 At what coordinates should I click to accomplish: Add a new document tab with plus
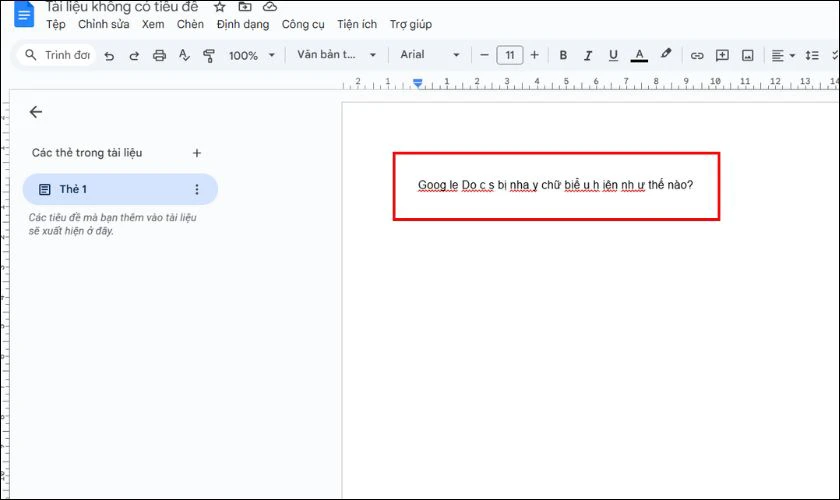(x=197, y=153)
